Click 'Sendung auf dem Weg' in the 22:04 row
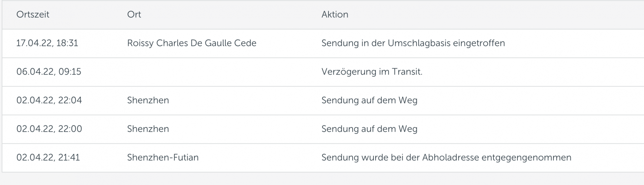Screen dimensions: 644x185 pyautogui.click(x=369, y=100)
